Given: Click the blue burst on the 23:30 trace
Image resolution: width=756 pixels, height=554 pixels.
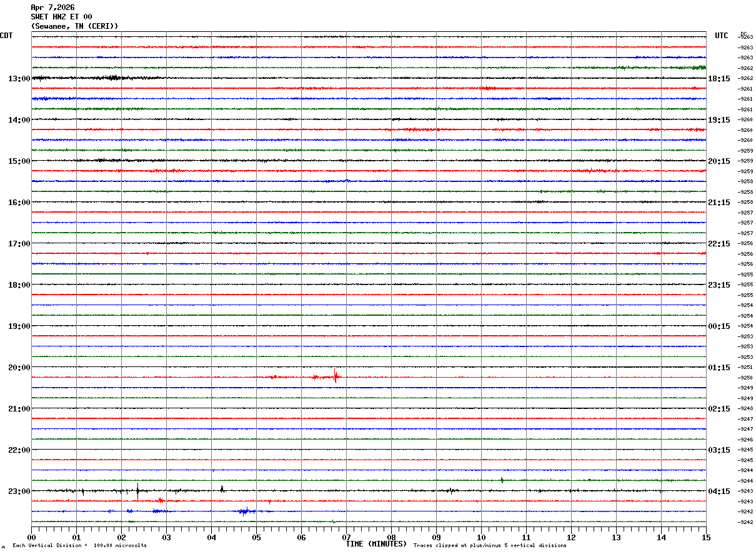Looking at the screenshot, I should pyautogui.click(x=246, y=511).
